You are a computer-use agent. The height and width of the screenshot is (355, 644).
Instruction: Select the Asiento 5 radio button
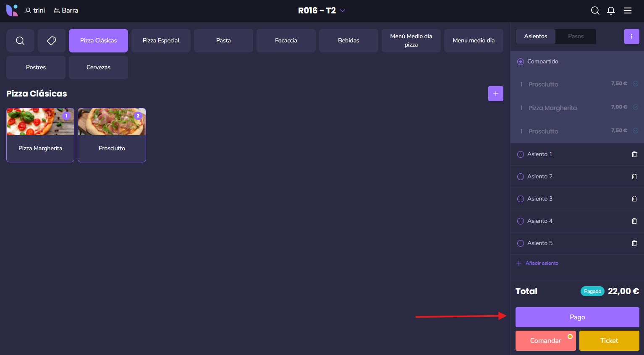click(521, 243)
